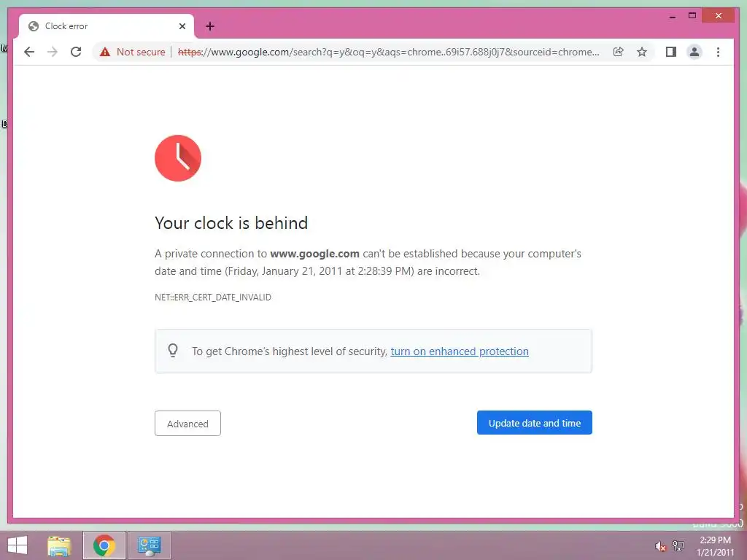Share this page via share icon
The height and width of the screenshot is (560, 747).
point(619,52)
